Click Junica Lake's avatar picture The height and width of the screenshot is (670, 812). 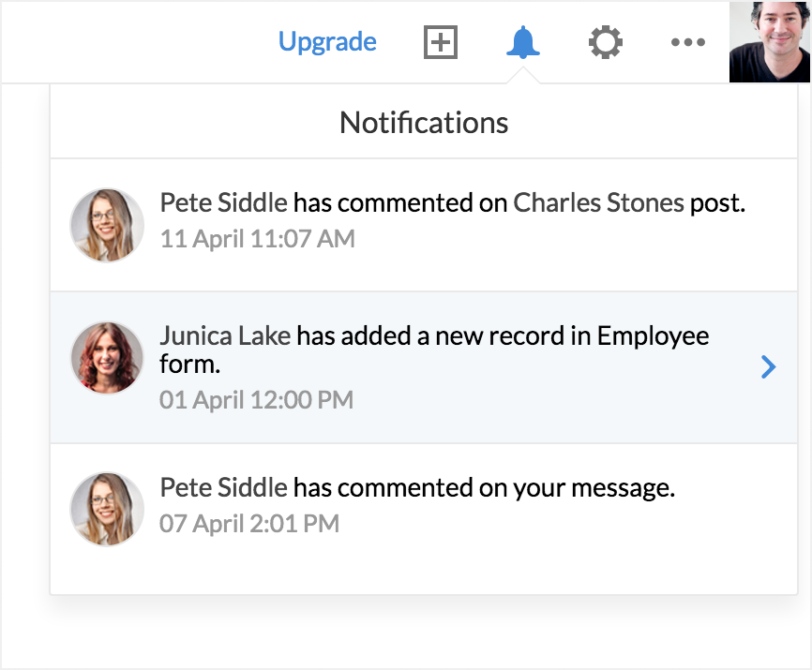[x=107, y=358]
